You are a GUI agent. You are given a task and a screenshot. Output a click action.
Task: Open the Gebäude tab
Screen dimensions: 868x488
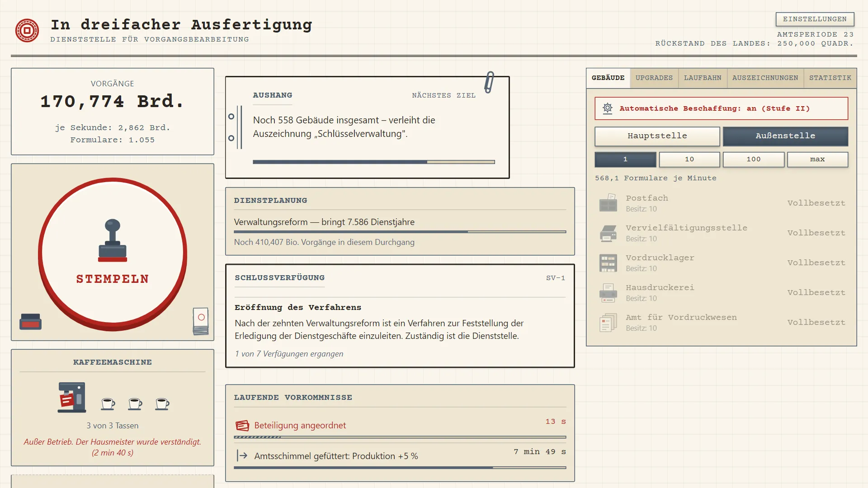pyautogui.click(x=608, y=78)
